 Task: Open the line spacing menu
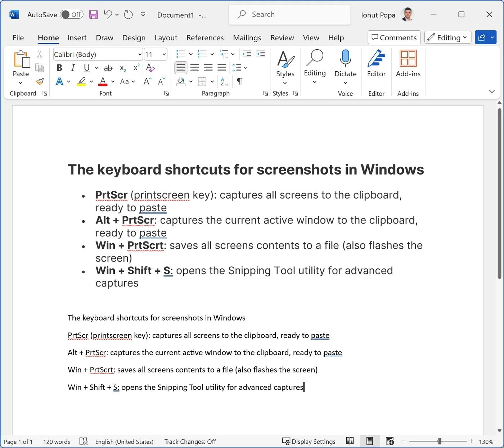pyautogui.click(x=240, y=68)
